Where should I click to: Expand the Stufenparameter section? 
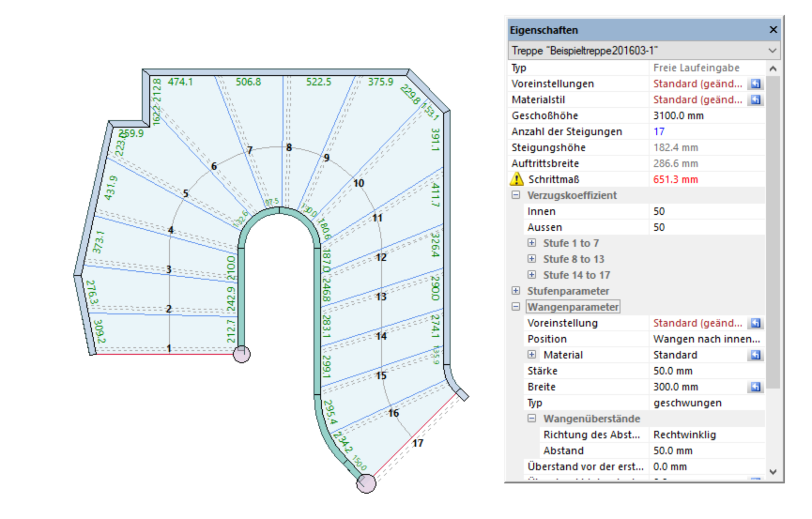516,291
